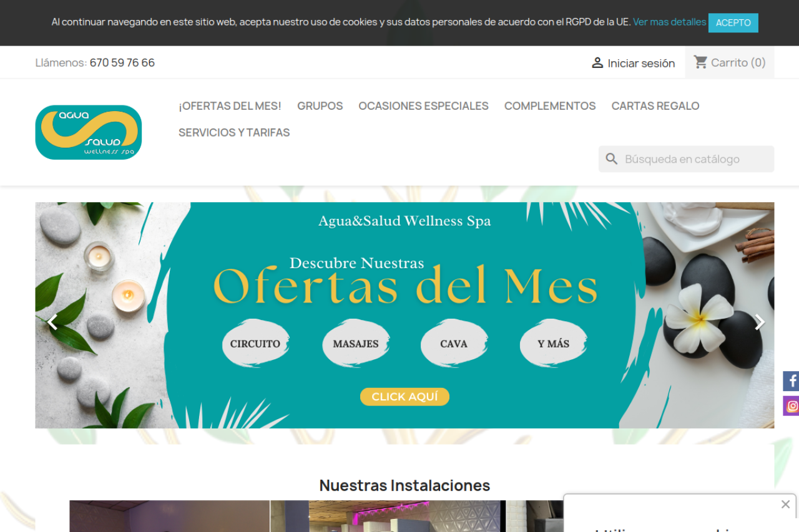The image size is (799, 532).
Task: Click the Iniciar sesión link
Action: click(x=641, y=63)
